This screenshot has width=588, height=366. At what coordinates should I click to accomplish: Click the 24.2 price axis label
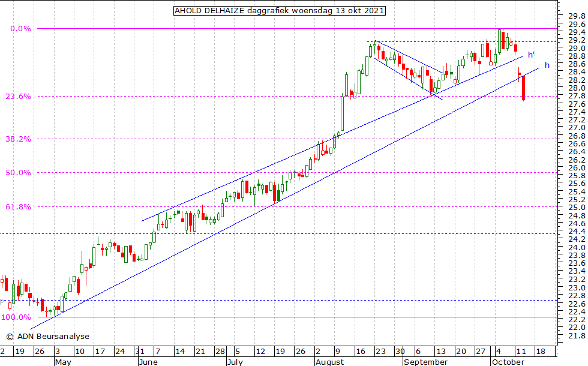click(x=577, y=239)
